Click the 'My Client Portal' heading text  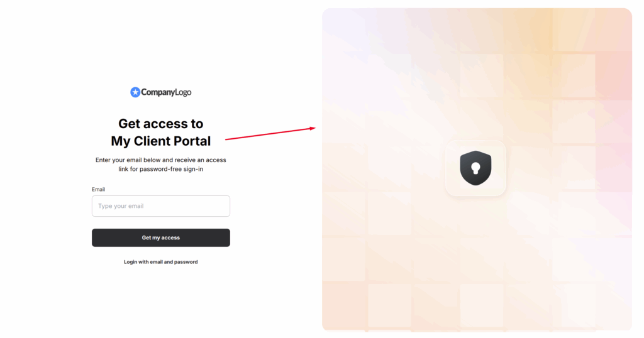(161, 141)
